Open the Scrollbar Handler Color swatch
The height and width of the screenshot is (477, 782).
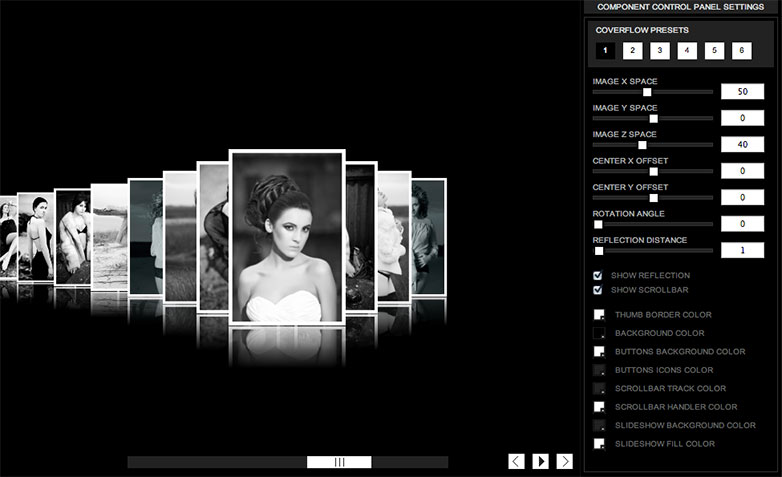pyautogui.click(x=599, y=407)
